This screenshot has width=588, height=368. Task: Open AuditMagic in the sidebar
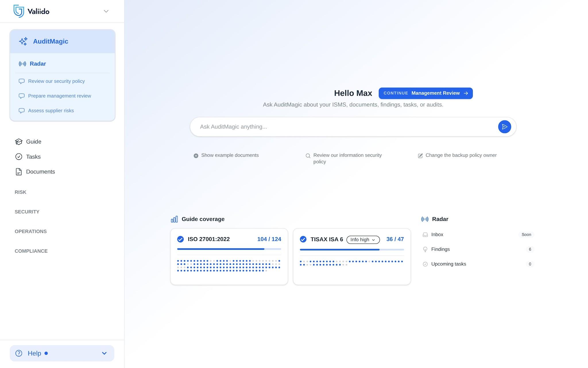pos(62,41)
